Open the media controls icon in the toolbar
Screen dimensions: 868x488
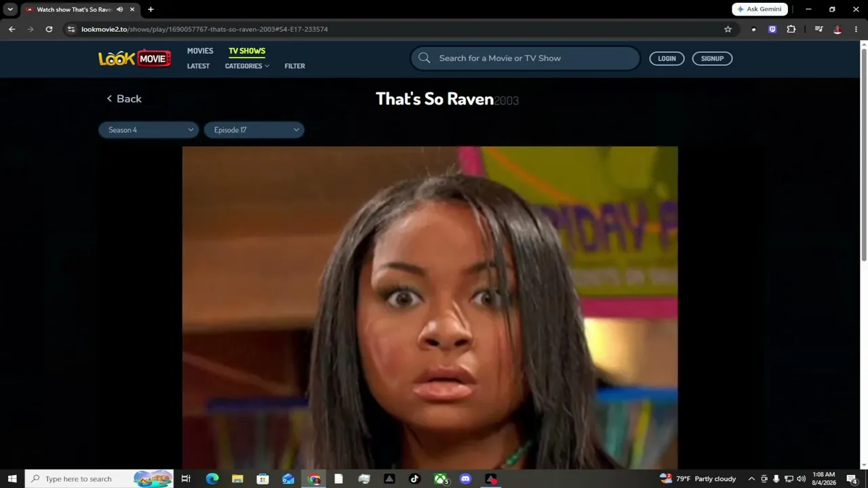click(x=818, y=29)
